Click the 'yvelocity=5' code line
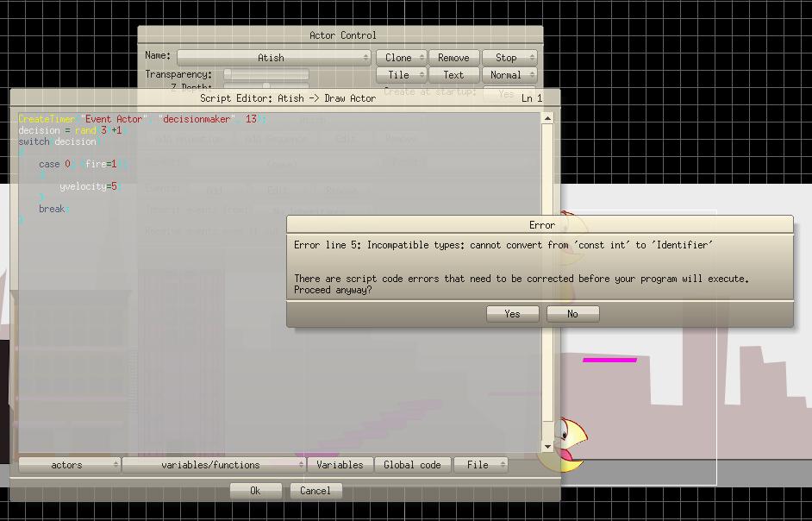 tap(89, 186)
